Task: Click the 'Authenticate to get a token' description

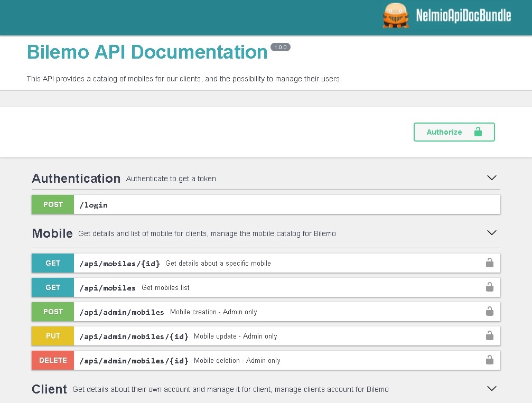Action: (x=171, y=179)
